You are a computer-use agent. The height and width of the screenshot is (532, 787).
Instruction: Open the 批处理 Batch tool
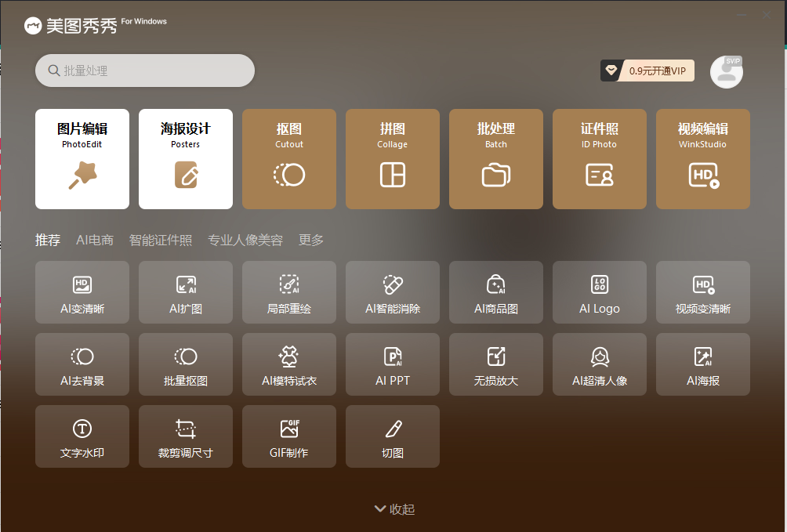[x=496, y=158]
